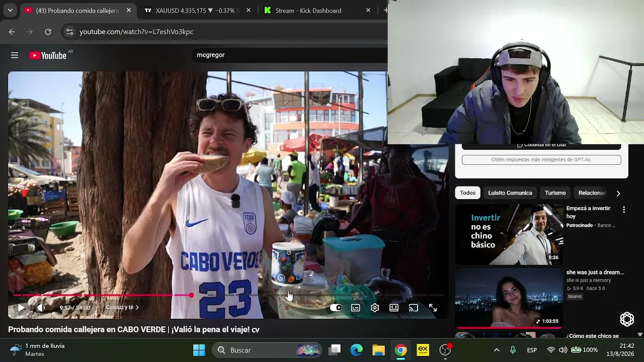
Task: Open the 'Invertir no es chino básico' ad thumbnail
Action: point(509,234)
